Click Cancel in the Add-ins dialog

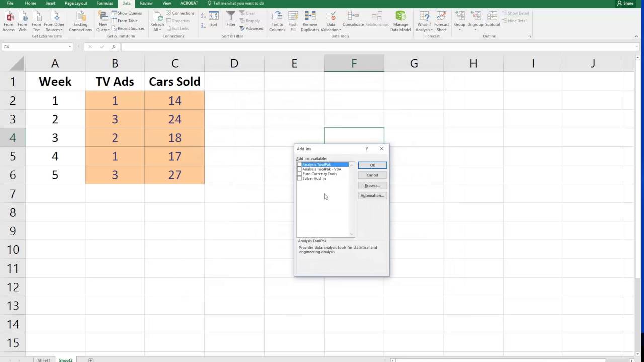pyautogui.click(x=372, y=175)
